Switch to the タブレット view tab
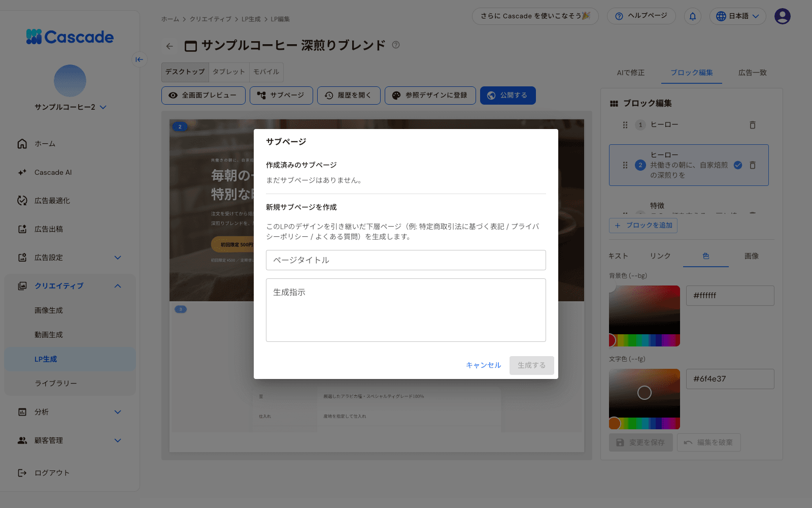 coord(229,72)
